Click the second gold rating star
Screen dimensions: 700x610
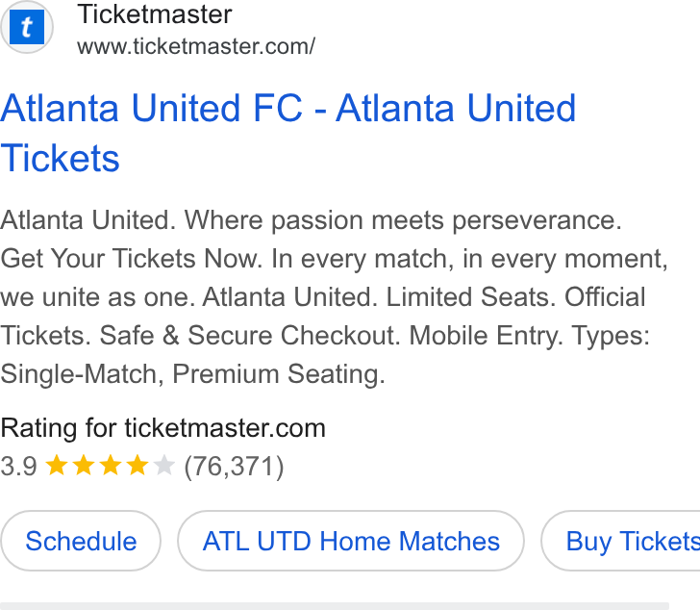[84, 466]
